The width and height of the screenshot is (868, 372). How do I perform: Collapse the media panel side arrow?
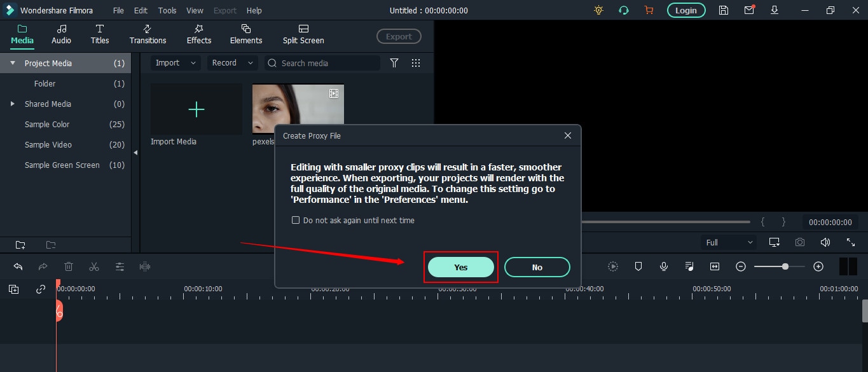click(x=135, y=153)
